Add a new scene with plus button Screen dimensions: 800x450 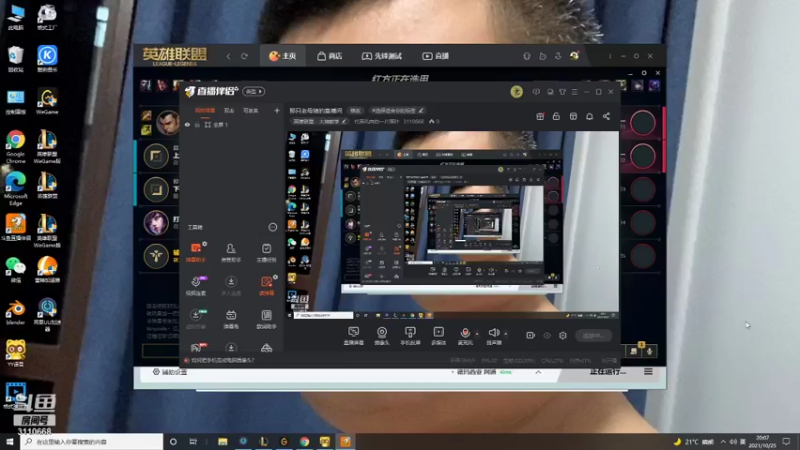(277, 111)
